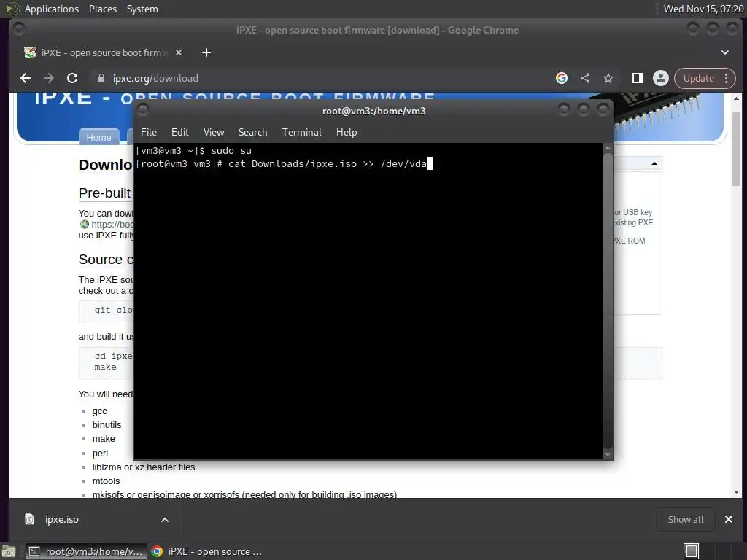This screenshot has width=747, height=560.
Task: Click the Chrome page scrollbar thumb
Action: tap(737, 149)
